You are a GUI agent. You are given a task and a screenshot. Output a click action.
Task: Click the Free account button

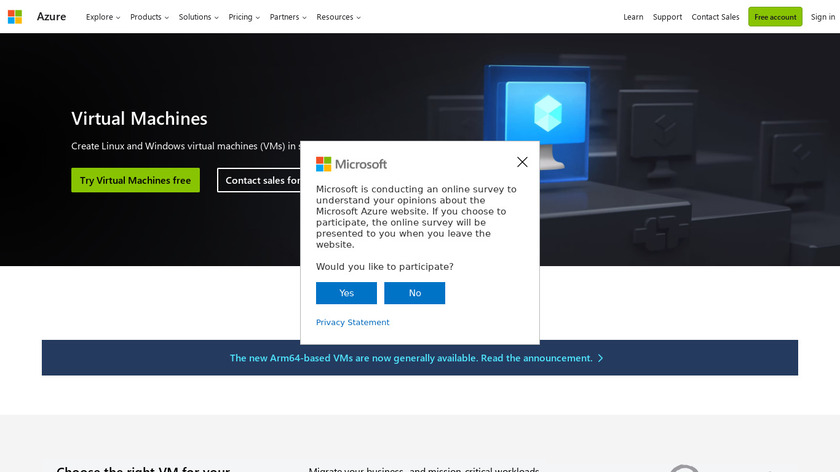tap(775, 17)
